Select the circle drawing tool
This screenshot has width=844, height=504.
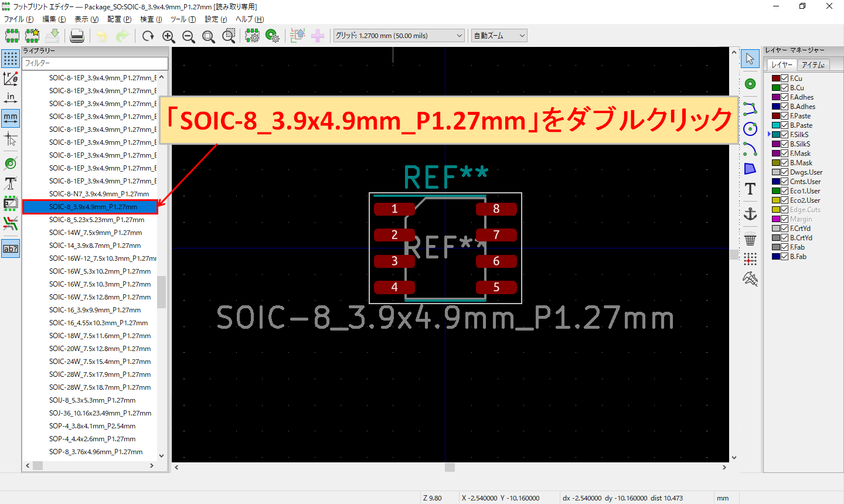(750, 128)
